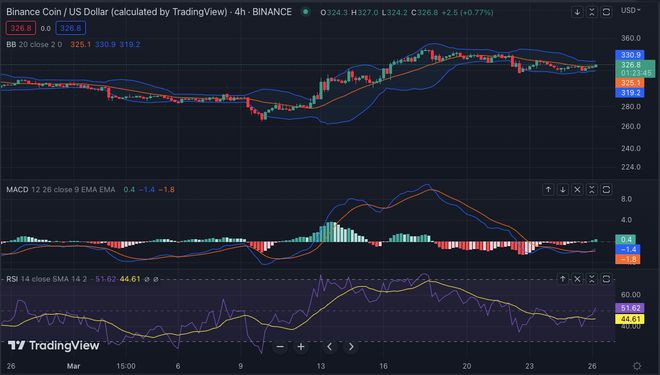This screenshot has height=375, width=660.
Task: Delete the RSI pane
Action: pyautogui.click(x=577, y=279)
